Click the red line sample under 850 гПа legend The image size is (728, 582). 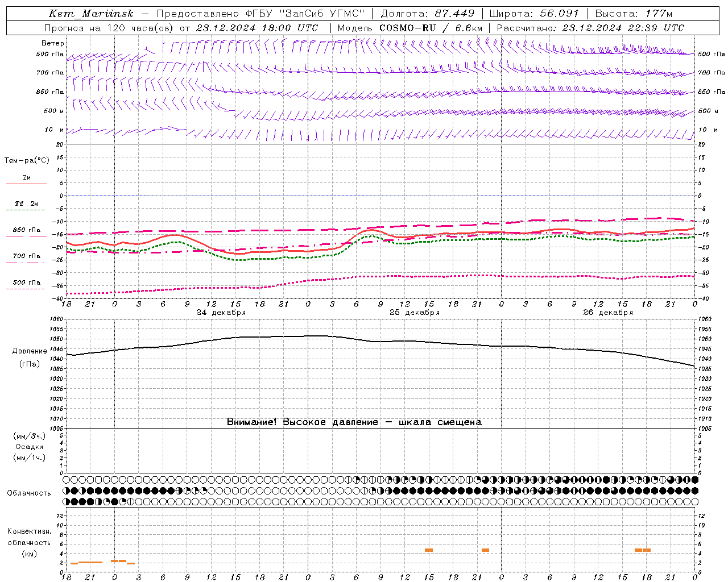click(x=26, y=236)
